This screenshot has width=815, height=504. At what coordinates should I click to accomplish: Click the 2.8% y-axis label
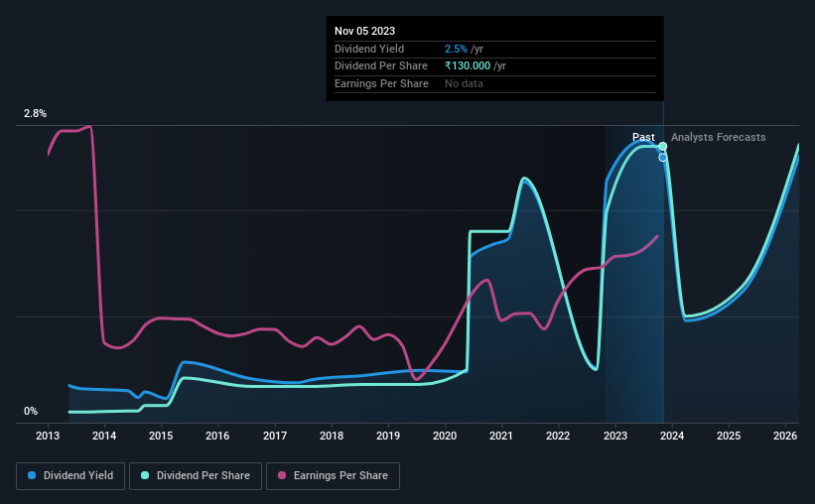click(35, 113)
